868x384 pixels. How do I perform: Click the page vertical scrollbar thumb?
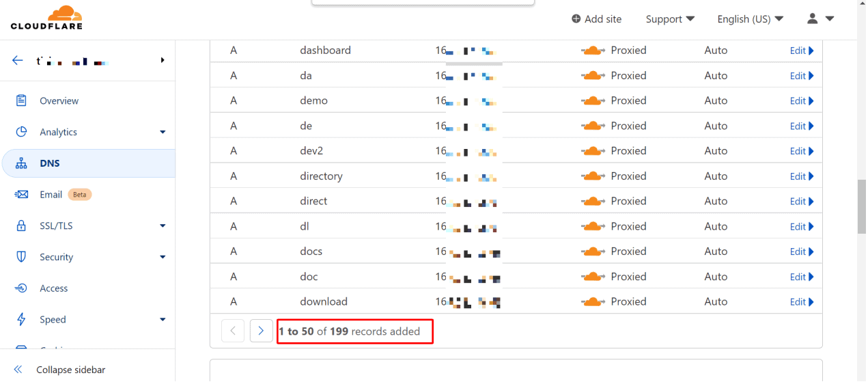coord(862,207)
